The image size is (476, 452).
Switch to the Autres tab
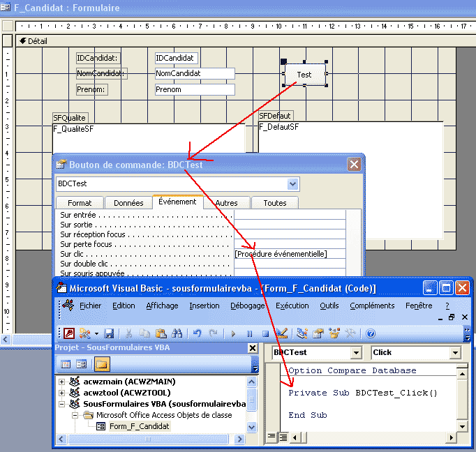[x=226, y=203]
